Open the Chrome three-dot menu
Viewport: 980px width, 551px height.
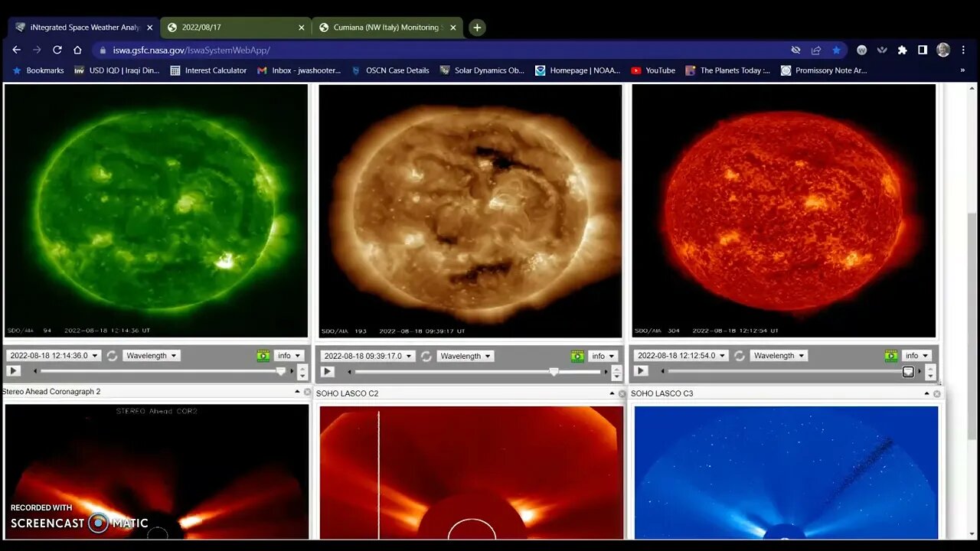click(962, 50)
